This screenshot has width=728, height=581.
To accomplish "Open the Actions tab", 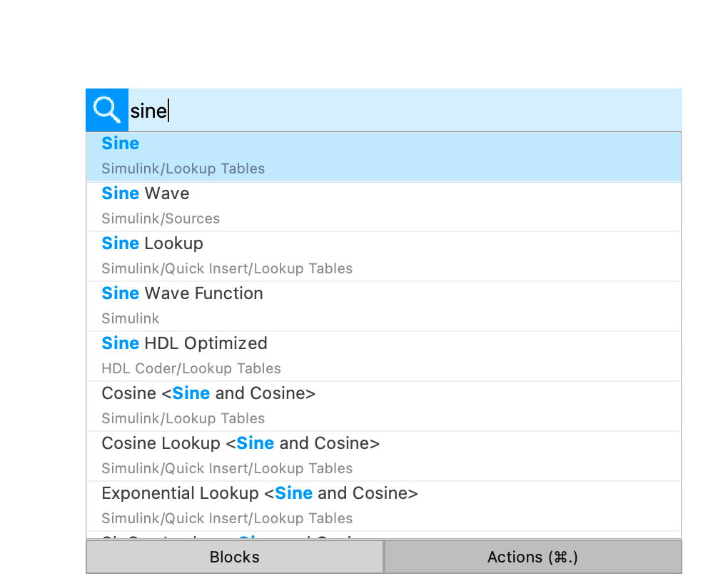I will 532,557.
